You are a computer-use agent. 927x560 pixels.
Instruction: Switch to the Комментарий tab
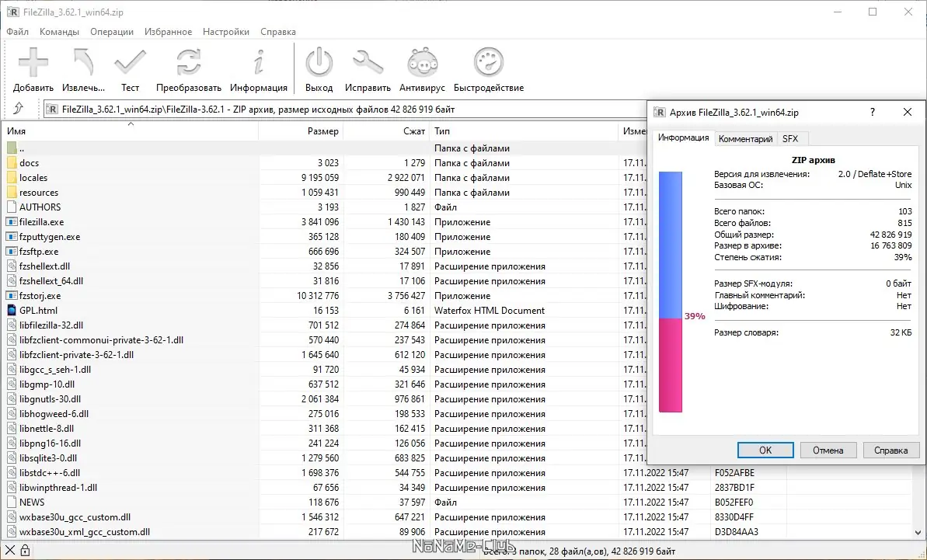click(745, 139)
